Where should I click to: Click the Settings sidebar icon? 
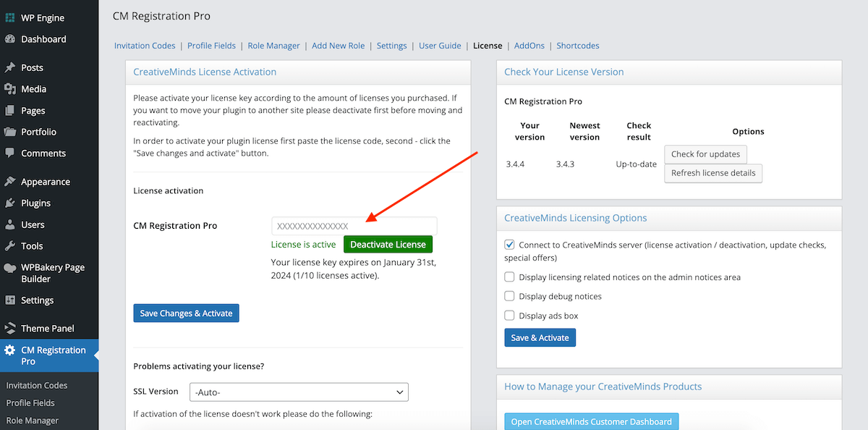(x=10, y=300)
